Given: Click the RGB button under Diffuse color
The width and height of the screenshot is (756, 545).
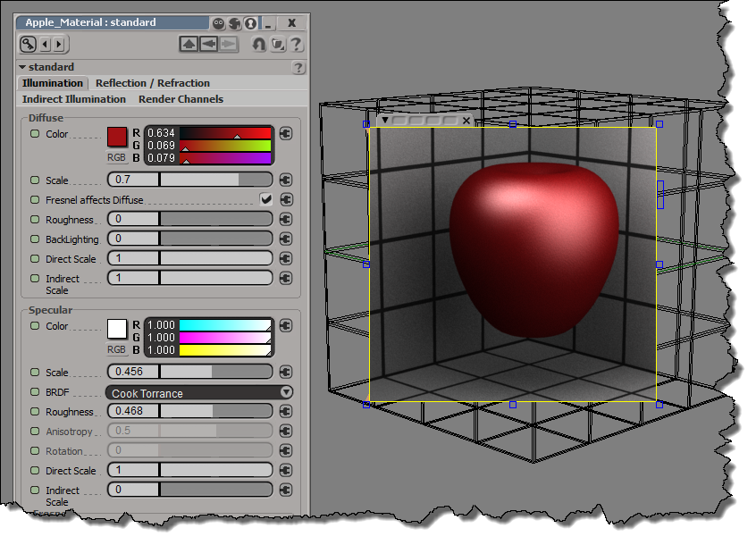Looking at the screenshot, I should coord(116,157).
